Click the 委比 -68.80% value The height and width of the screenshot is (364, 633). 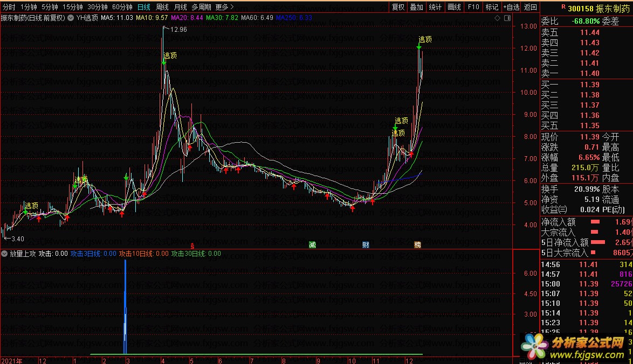coord(586,22)
